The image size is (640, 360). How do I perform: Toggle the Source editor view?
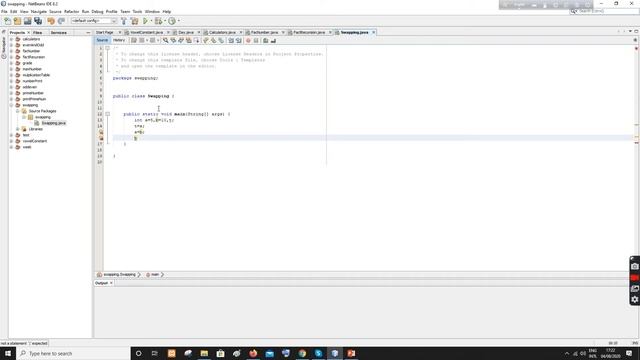tap(102, 40)
